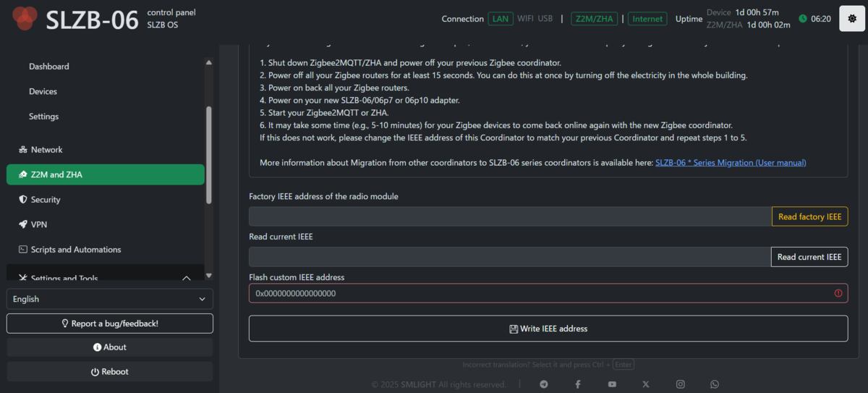
Task: Open YouTube footer icon
Action: 613,384
